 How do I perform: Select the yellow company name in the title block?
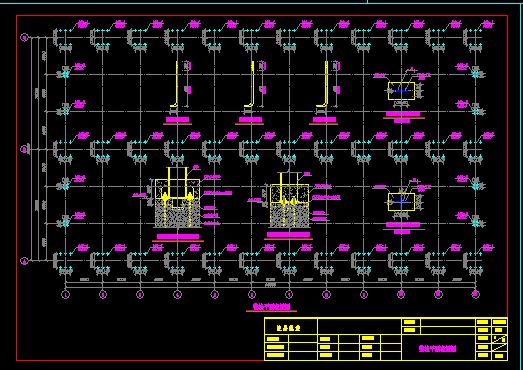pyautogui.click(x=289, y=328)
